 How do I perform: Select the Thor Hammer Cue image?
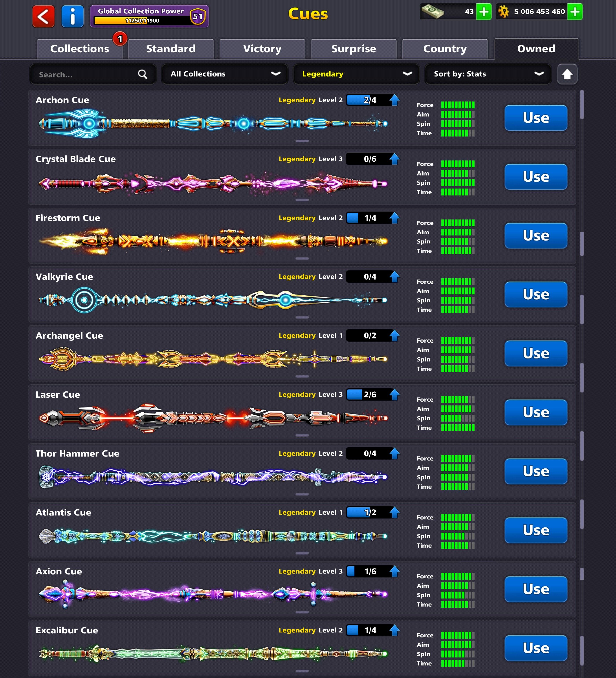213,477
